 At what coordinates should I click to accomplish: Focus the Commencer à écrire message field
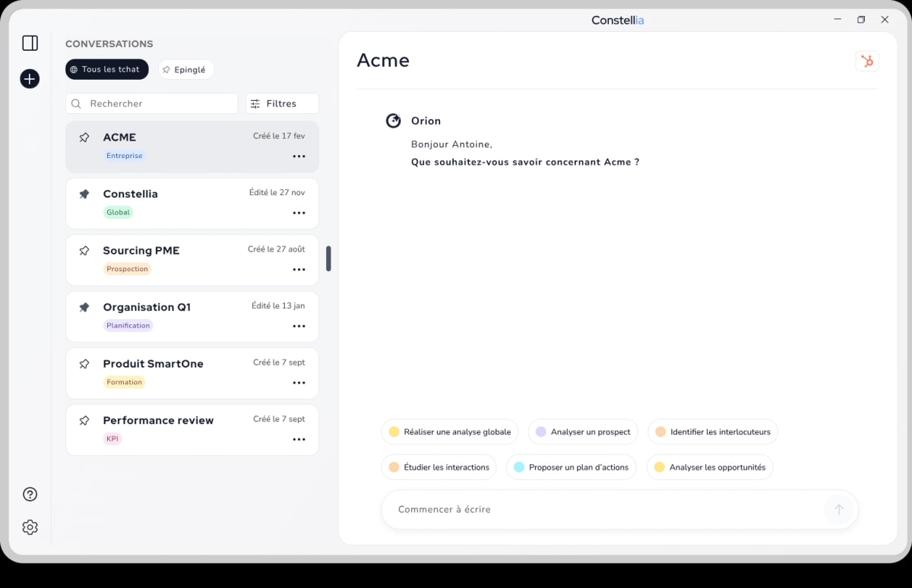coord(600,510)
